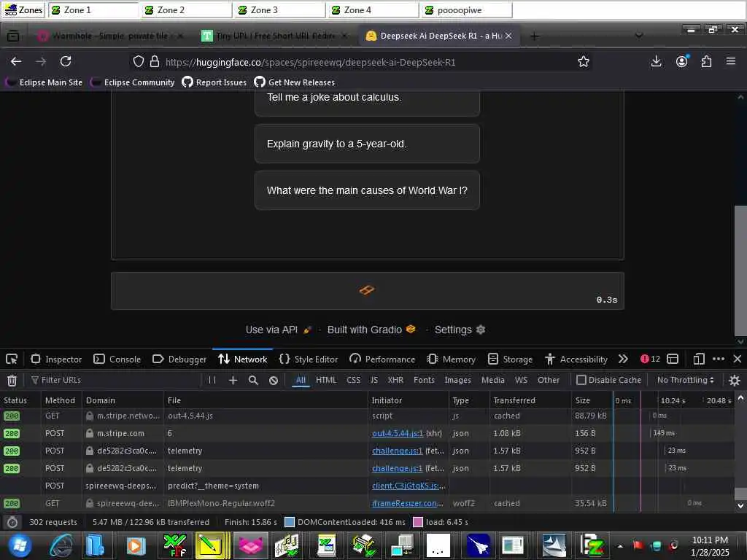
Task: Open the Memory devtools tab
Action: coord(451,359)
